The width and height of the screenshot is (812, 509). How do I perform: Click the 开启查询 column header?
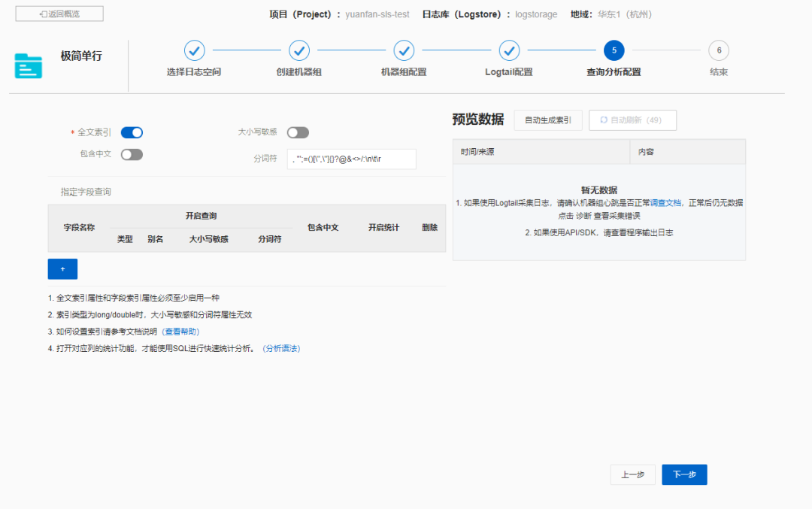click(x=201, y=216)
